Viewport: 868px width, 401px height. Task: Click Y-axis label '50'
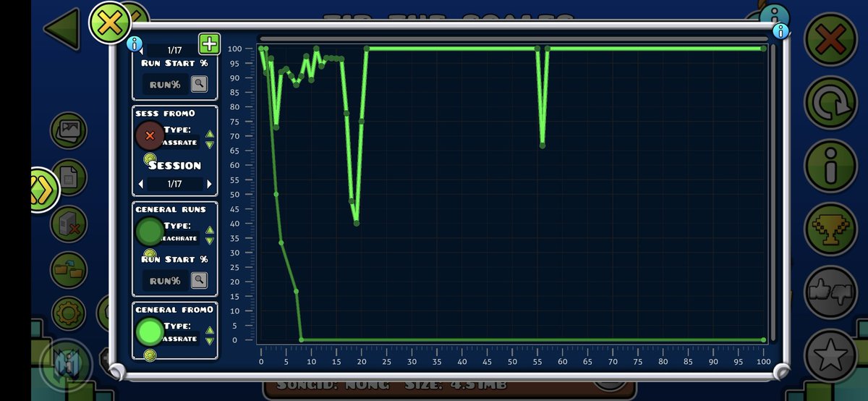coord(234,194)
